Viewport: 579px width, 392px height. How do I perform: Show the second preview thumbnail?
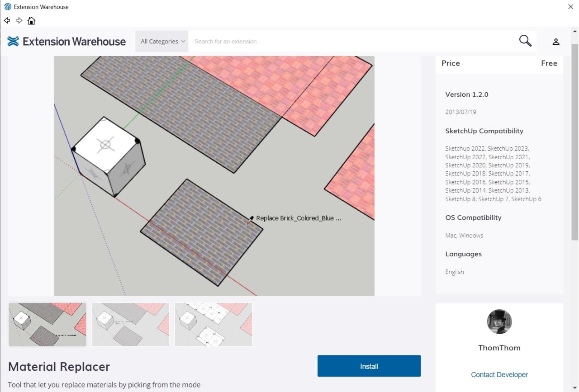131,324
